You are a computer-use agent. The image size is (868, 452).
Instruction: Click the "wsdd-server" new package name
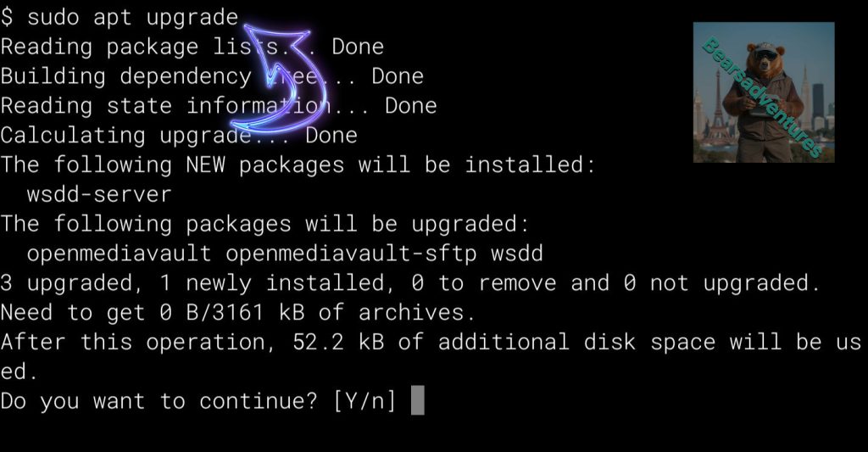[x=99, y=194]
